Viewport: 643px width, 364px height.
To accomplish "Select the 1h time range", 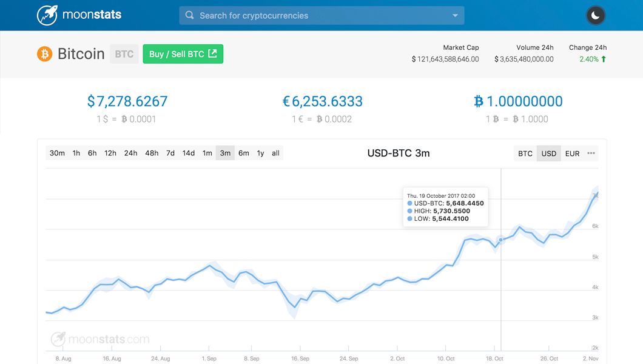I will (x=76, y=153).
